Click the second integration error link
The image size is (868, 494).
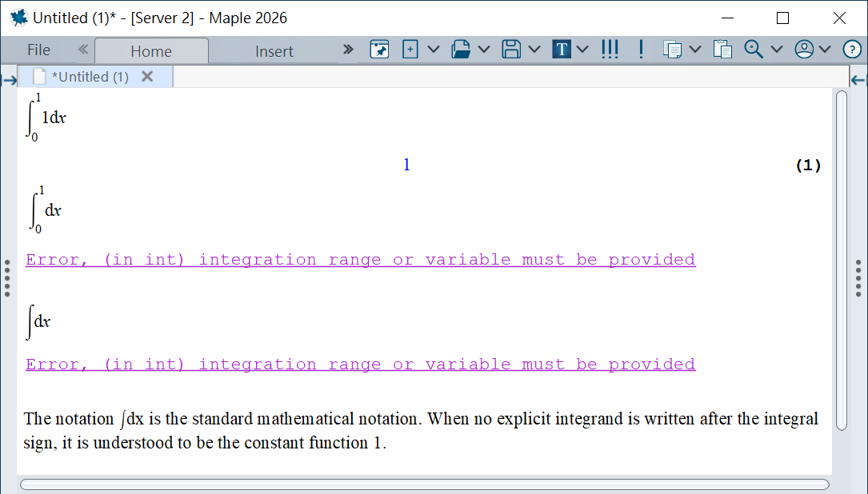click(x=360, y=365)
